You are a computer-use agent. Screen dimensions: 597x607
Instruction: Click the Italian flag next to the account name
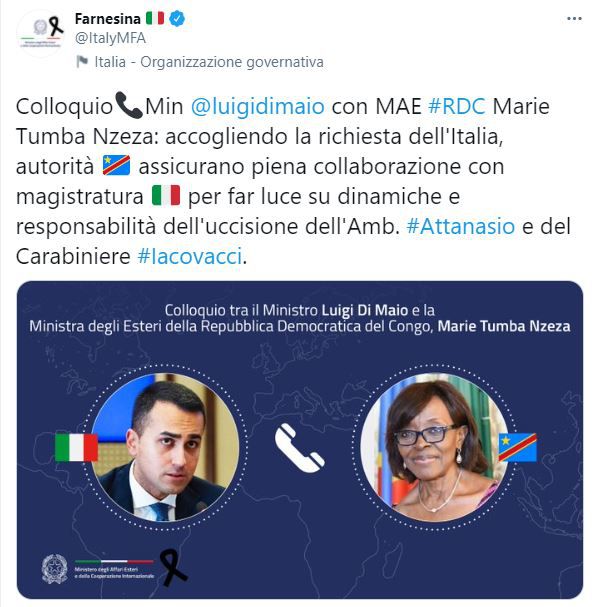tap(155, 18)
